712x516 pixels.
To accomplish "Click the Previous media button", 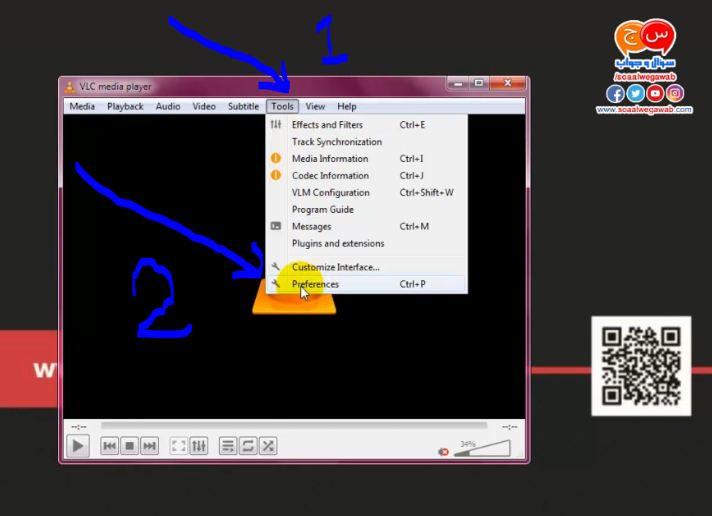I will [x=109, y=446].
